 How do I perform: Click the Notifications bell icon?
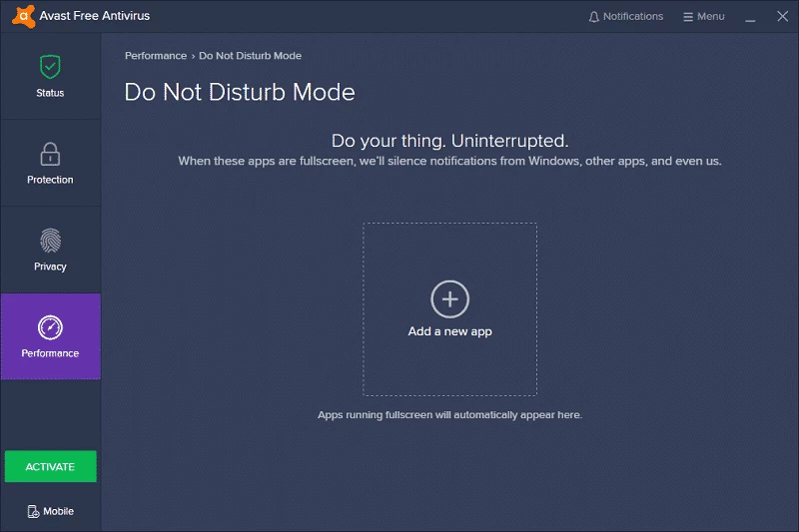[x=594, y=17]
